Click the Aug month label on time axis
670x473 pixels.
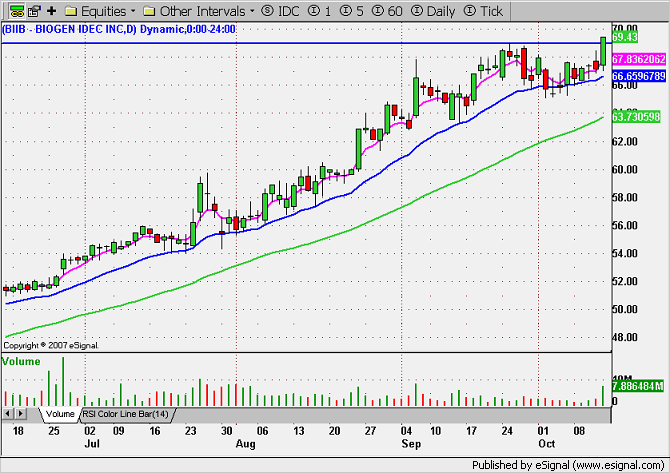(x=245, y=444)
